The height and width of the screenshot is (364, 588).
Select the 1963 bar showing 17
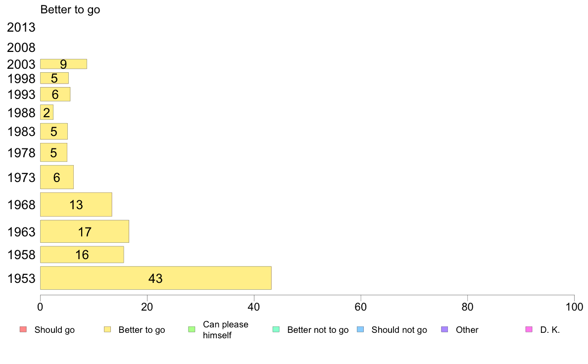point(84,231)
